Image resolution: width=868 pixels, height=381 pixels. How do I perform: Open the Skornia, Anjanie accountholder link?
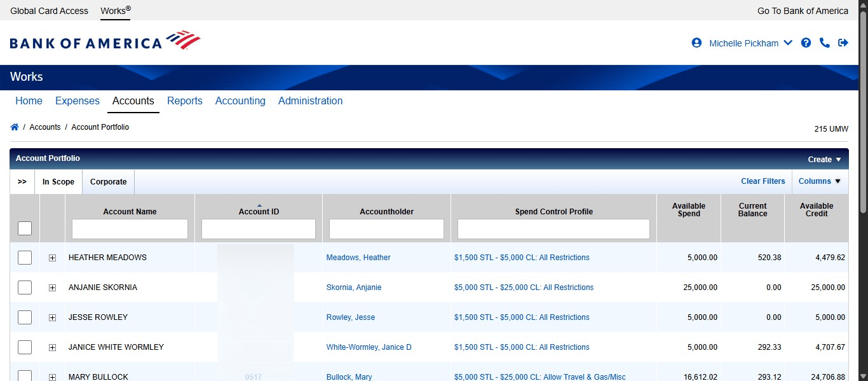(354, 287)
